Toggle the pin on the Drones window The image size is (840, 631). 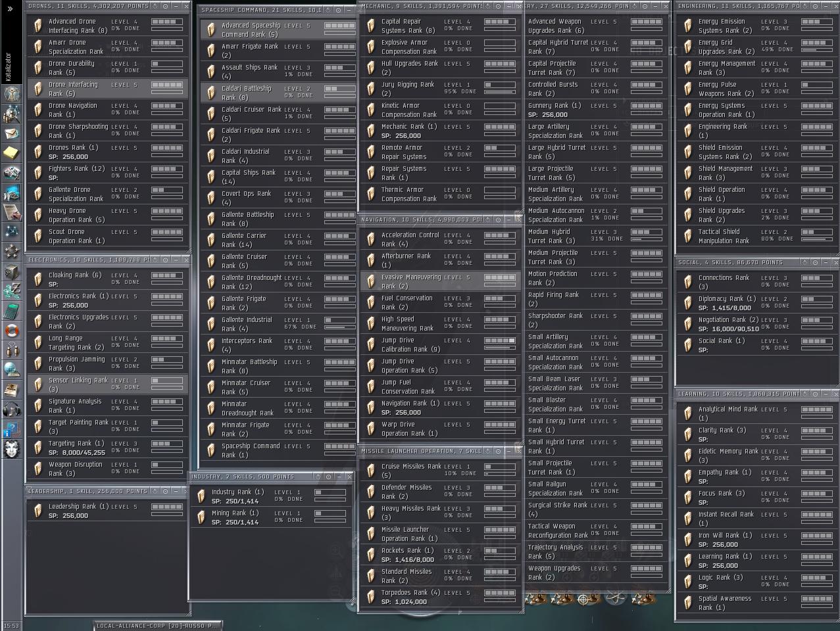pyautogui.click(x=155, y=6)
